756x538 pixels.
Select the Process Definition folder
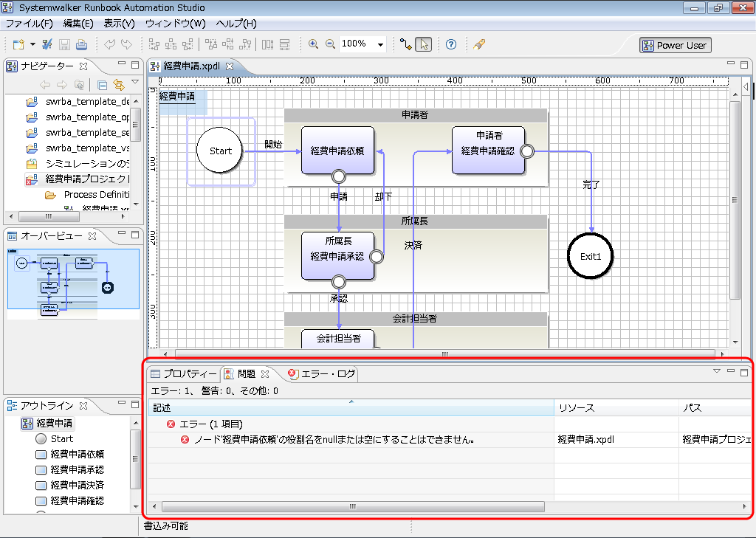(x=97, y=194)
